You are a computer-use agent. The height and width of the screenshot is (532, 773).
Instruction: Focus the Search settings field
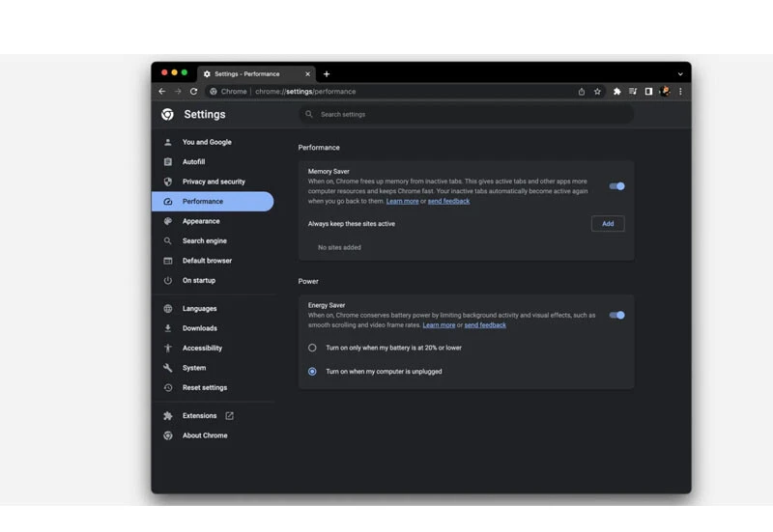point(467,114)
